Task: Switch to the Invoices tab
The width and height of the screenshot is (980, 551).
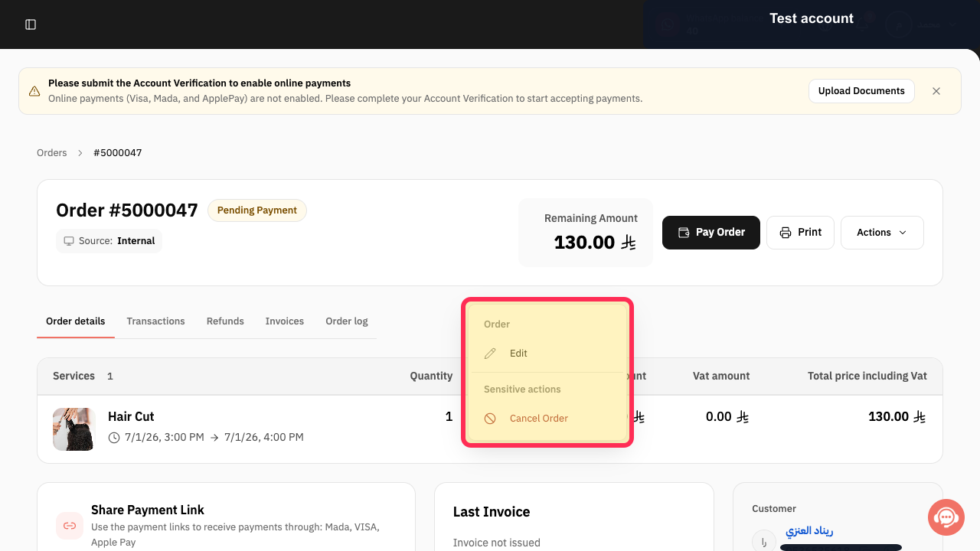Action: point(285,321)
